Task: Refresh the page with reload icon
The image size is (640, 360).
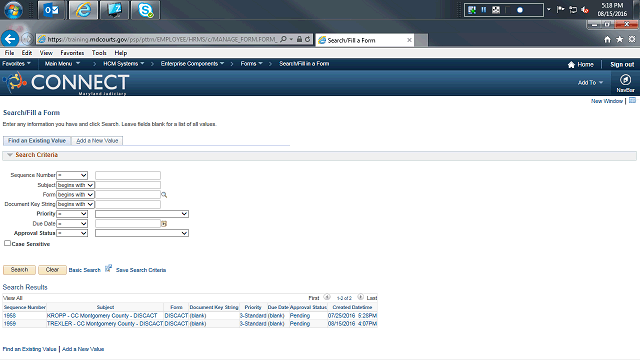Action: tap(307, 39)
